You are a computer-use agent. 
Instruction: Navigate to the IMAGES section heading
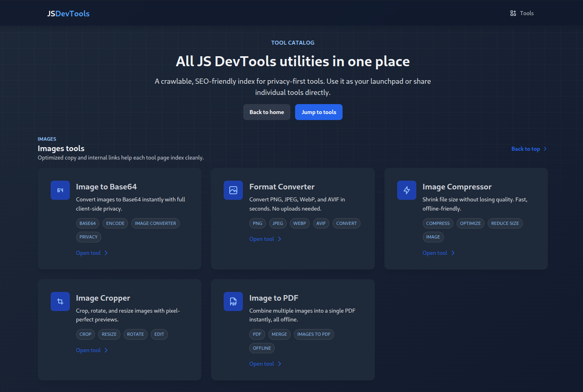[47, 139]
